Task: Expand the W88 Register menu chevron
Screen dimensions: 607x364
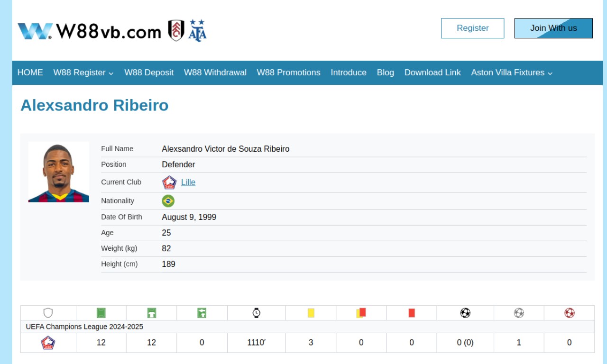Action: click(111, 73)
